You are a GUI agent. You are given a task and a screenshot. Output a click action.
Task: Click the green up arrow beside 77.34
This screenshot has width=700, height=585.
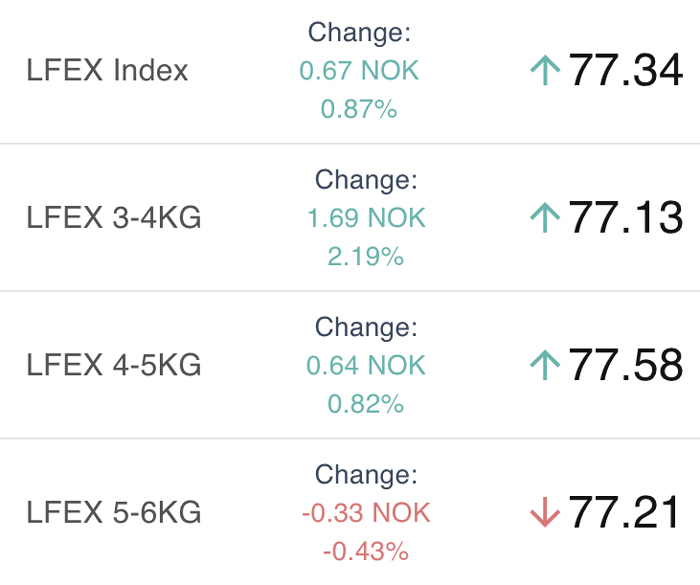point(545,70)
